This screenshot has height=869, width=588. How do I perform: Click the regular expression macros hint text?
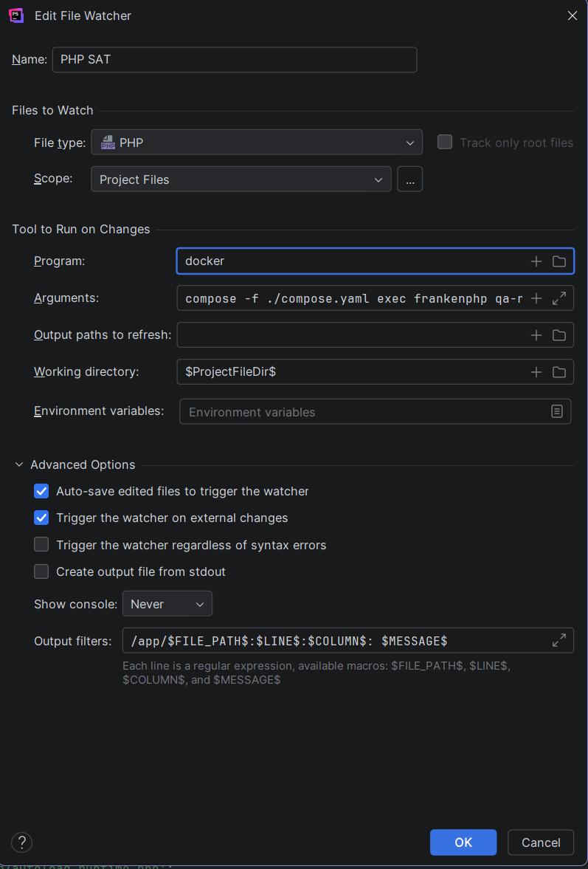pyautogui.click(x=317, y=673)
